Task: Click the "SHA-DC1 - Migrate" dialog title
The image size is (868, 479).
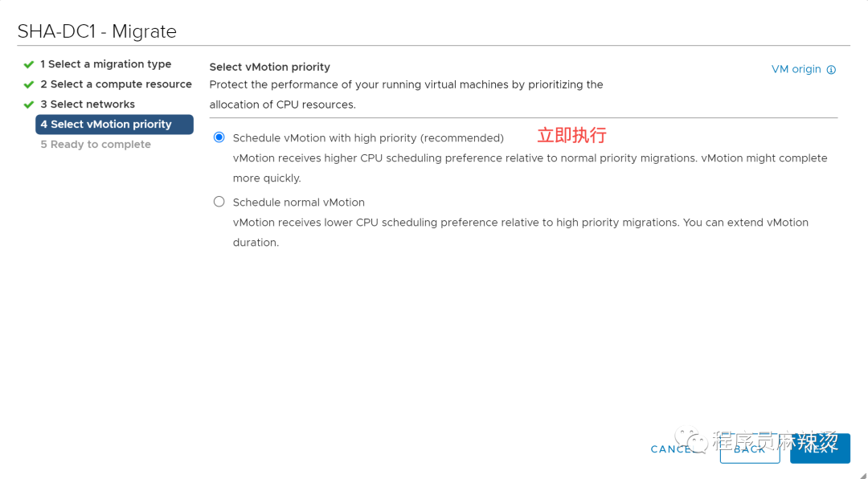Action: point(97,32)
